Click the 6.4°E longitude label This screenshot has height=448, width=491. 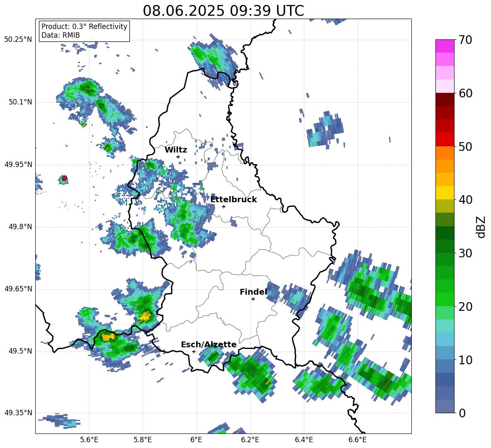pos(304,440)
